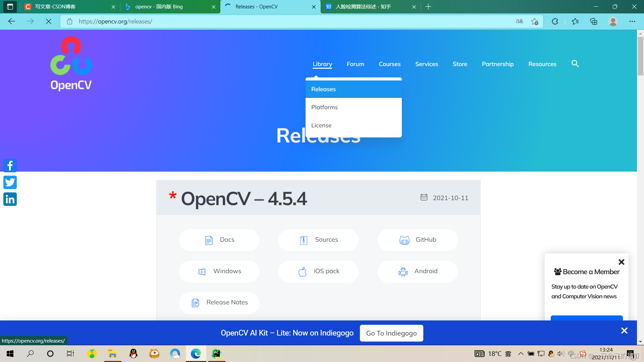Open Cortana circle in taskbar
This screenshot has width=644, height=362.
pos(50,354)
